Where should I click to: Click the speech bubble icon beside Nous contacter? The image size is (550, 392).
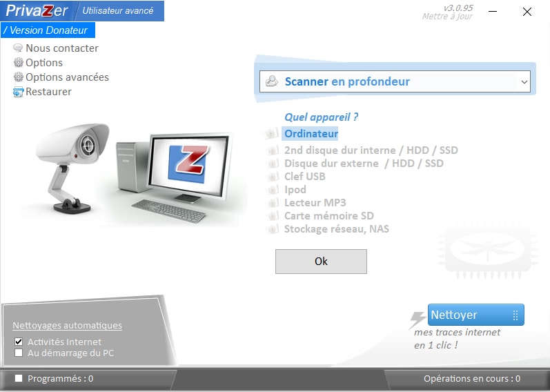18,48
